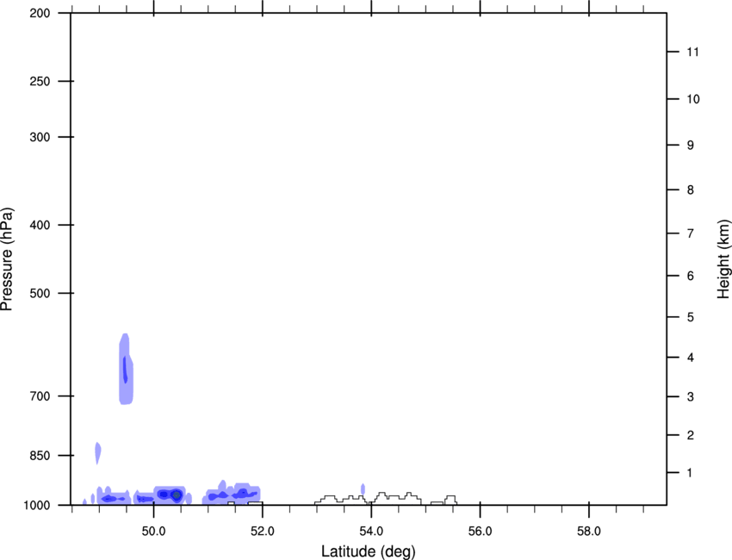
Task: Click the 'Height (km)' axis title
Action: (x=723, y=259)
